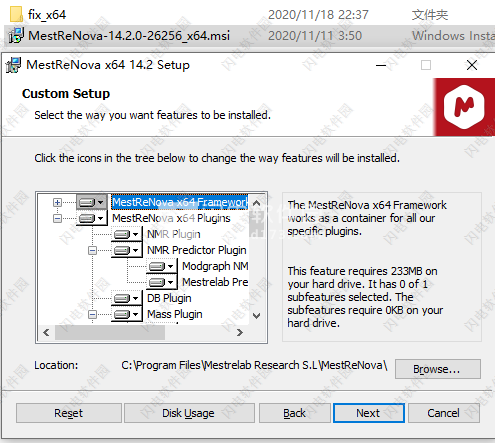This screenshot has width=495, height=443.
Task: Open the Modgraph NM feature install icon
Action: pyautogui.click(x=162, y=266)
